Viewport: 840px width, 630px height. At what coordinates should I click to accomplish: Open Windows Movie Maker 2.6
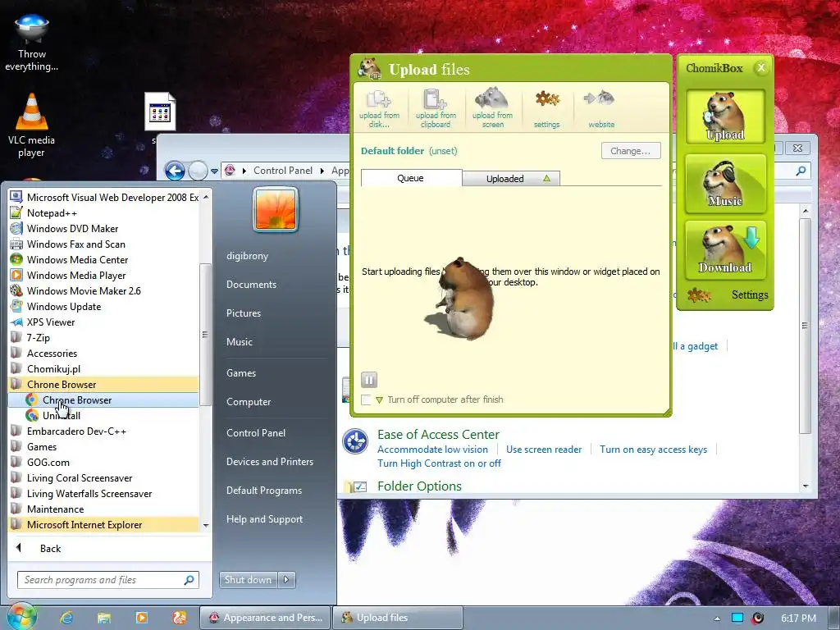tap(103, 291)
